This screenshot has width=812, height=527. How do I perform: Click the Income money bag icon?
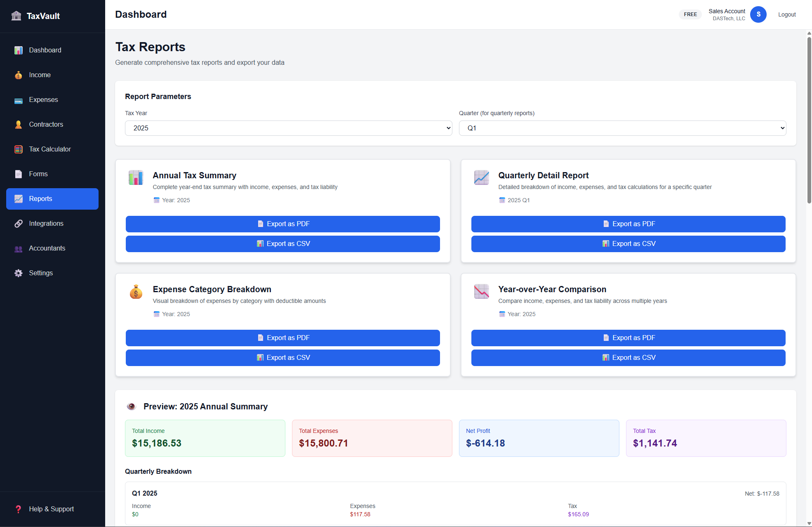point(19,75)
